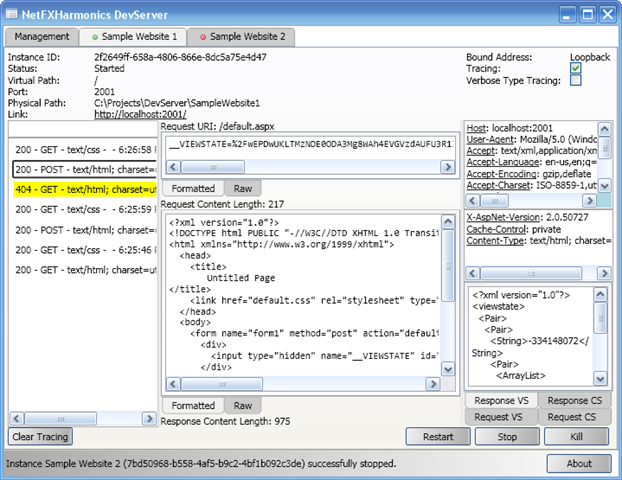This screenshot has height=480, width=622.
Task: Select the response Formatted tab above Response Content Length
Action: (x=193, y=406)
